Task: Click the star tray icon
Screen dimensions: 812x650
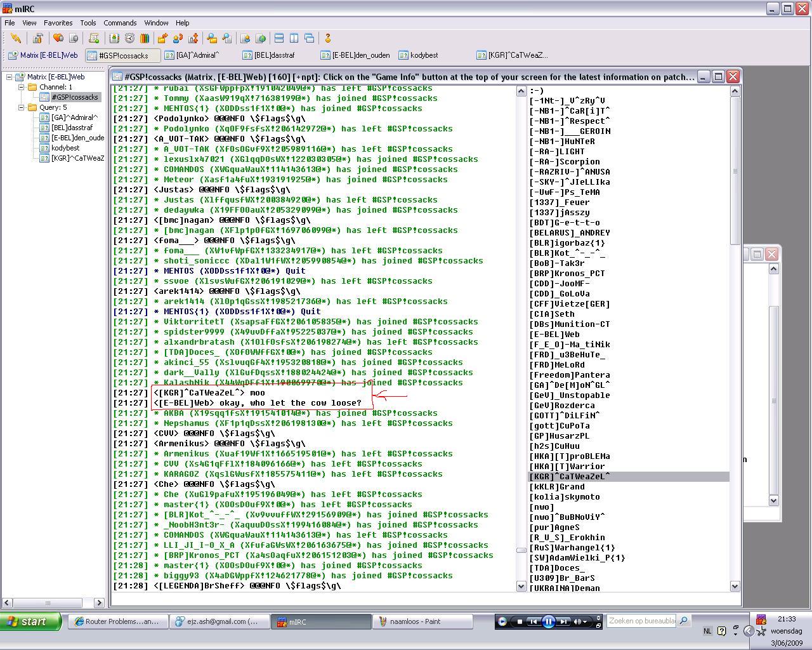Action: tap(761, 632)
